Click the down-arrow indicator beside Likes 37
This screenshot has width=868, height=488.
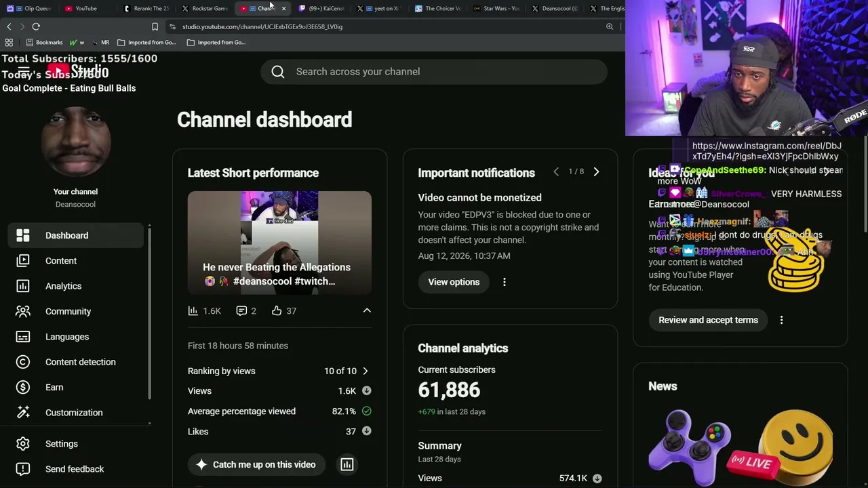click(367, 431)
